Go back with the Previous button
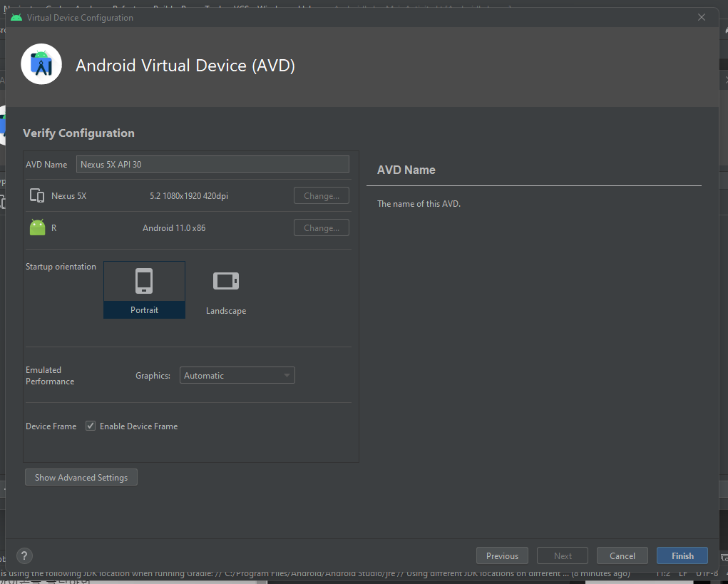 pos(502,555)
